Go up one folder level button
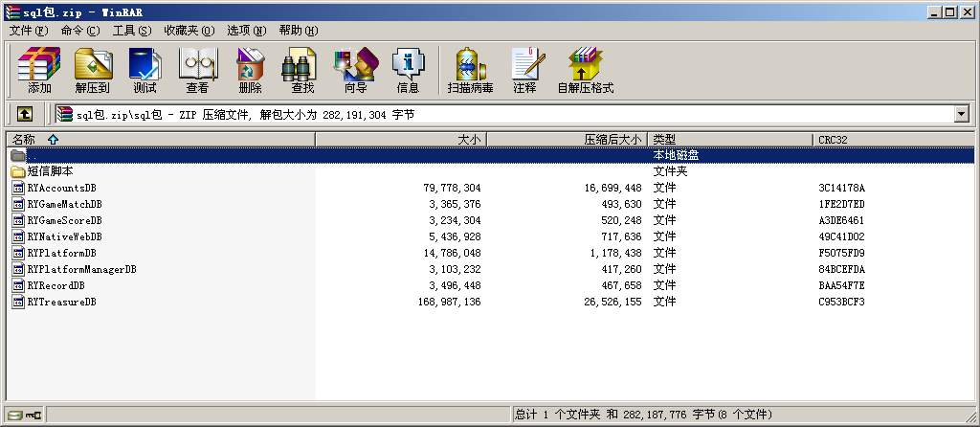Image resolution: width=980 pixels, height=427 pixels. click(24, 114)
